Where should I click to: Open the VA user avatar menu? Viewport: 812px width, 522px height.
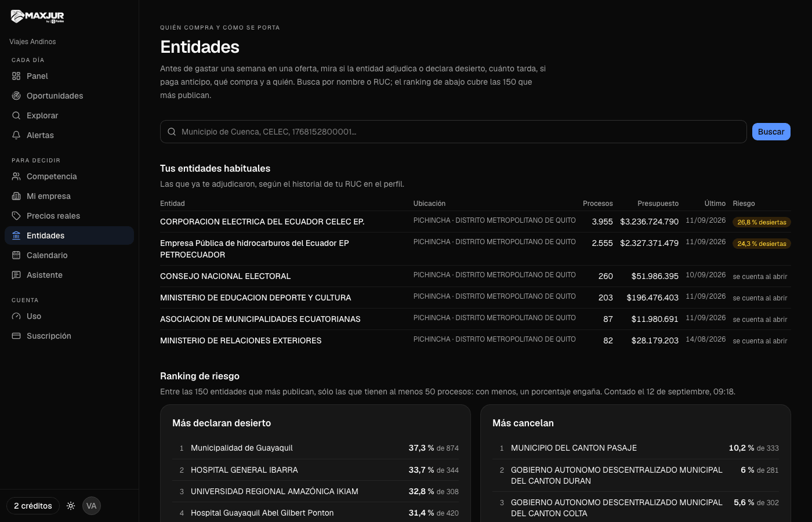[x=92, y=506]
